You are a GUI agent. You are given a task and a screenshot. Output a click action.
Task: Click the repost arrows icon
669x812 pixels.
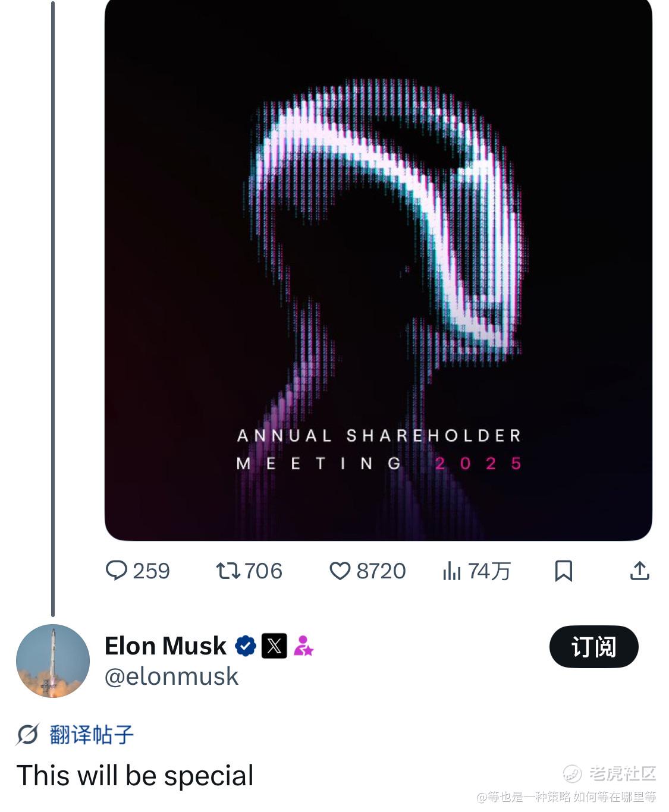(228, 571)
